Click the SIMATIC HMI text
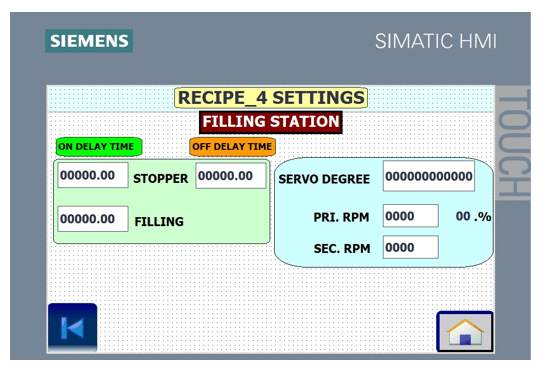547x375 pixels. (436, 41)
